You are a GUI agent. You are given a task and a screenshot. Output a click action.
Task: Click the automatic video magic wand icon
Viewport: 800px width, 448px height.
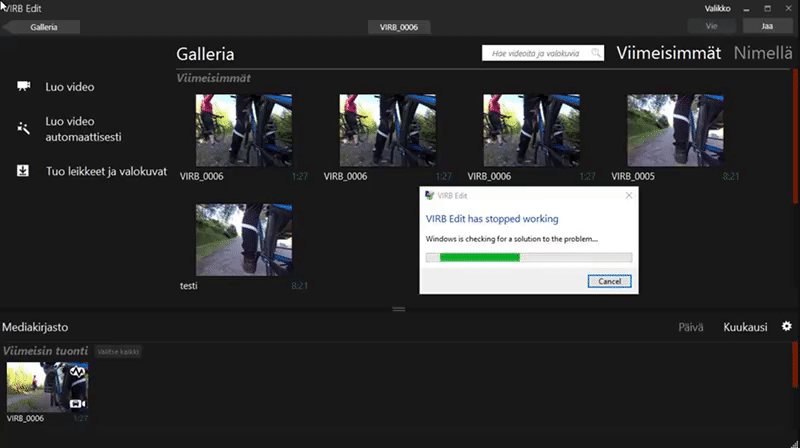[x=23, y=128]
